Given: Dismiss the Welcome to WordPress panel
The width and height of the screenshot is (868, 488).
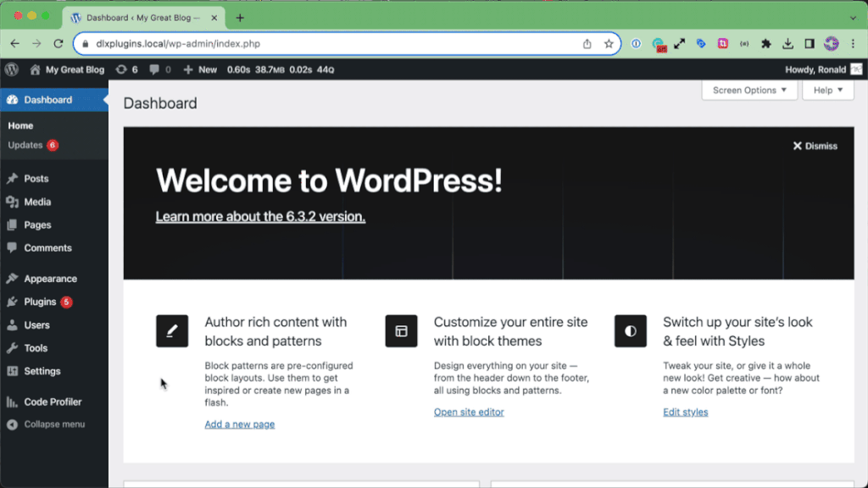Looking at the screenshot, I should [x=815, y=146].
